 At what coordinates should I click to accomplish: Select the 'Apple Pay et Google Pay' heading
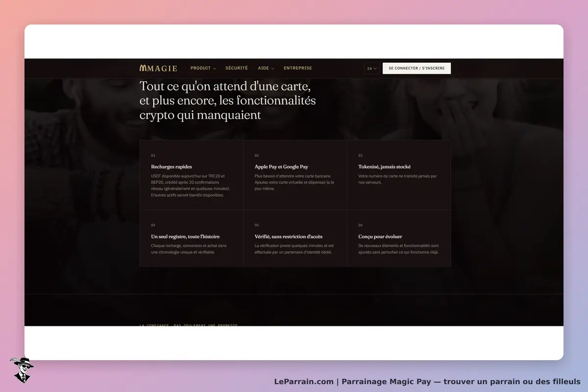click(x=281, y=167)
